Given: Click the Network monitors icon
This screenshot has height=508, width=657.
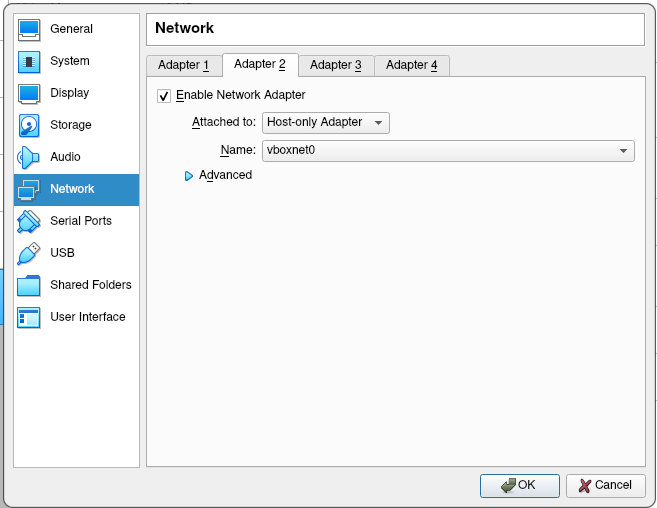Looking at the screenshot, I should coord(28,189).
